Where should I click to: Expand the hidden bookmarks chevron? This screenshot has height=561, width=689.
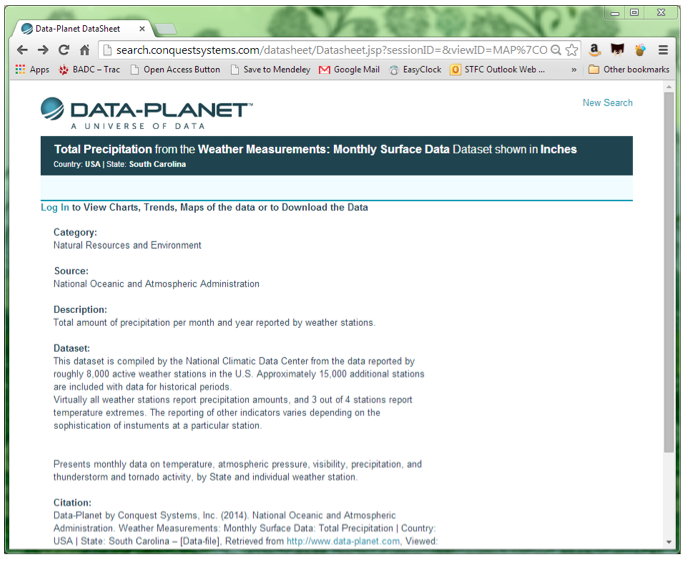573,69
